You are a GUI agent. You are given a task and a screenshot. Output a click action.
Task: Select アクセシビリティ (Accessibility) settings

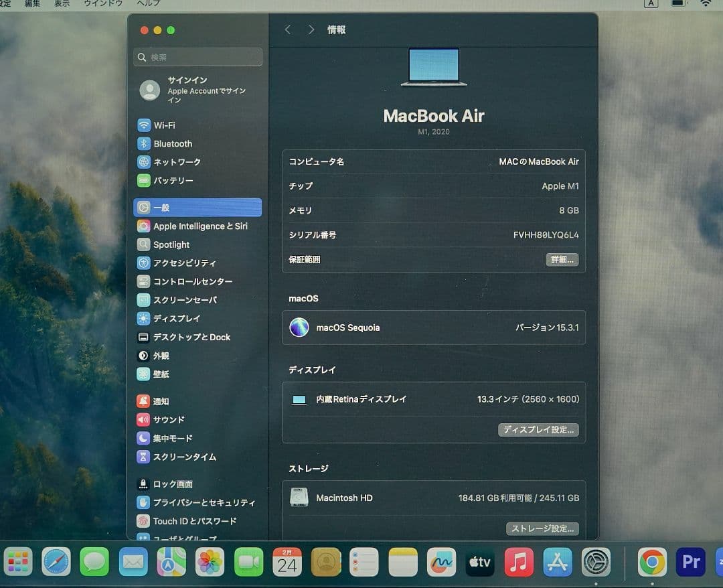(x=185, y=263)
